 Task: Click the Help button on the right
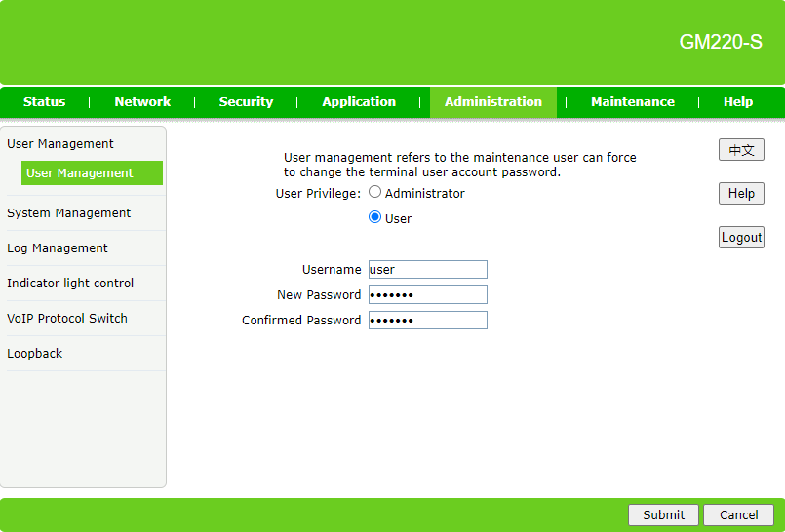(x=741, y=194)
